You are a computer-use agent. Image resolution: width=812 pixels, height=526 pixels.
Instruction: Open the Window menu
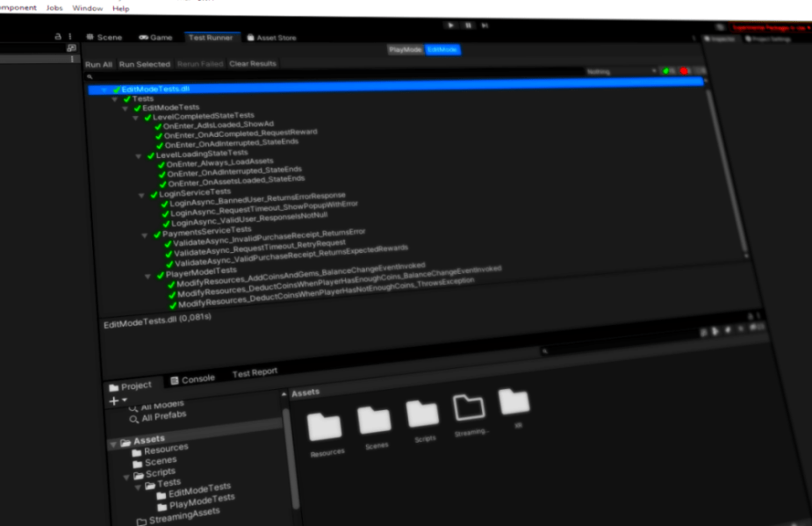pyautogui.click(x=87, y=8)
